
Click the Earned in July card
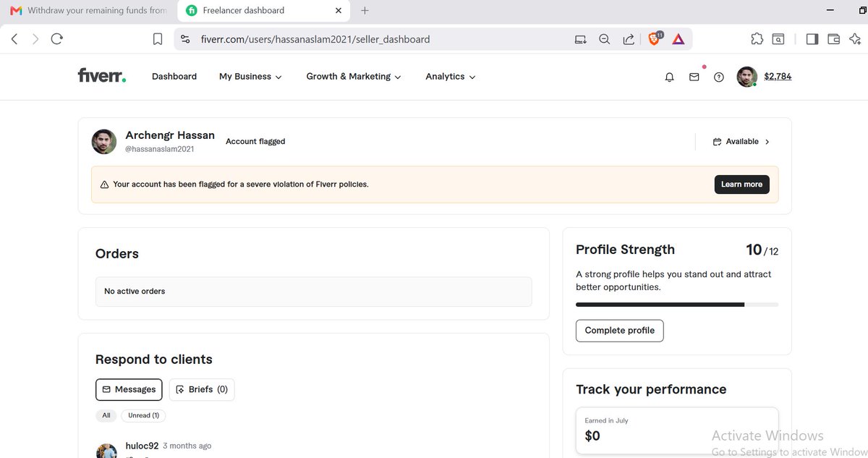tap(677, 431)
